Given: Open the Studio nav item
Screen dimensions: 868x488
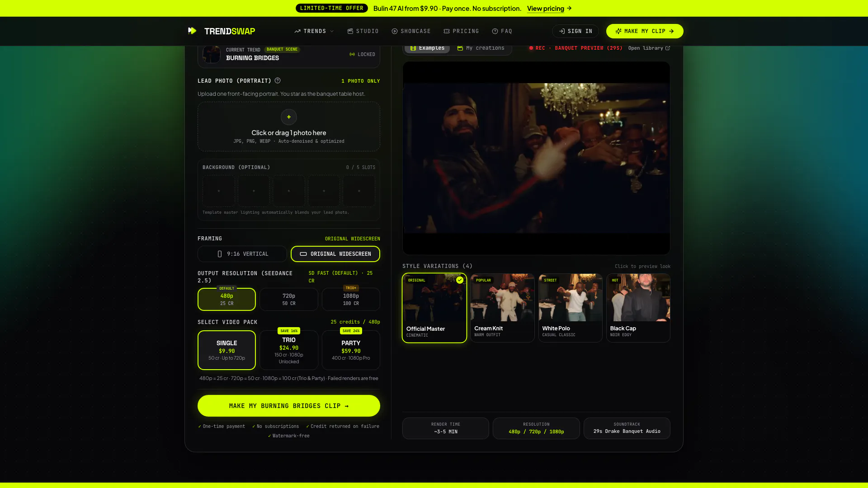Looking at the screenshot, I should pos(363,31).
